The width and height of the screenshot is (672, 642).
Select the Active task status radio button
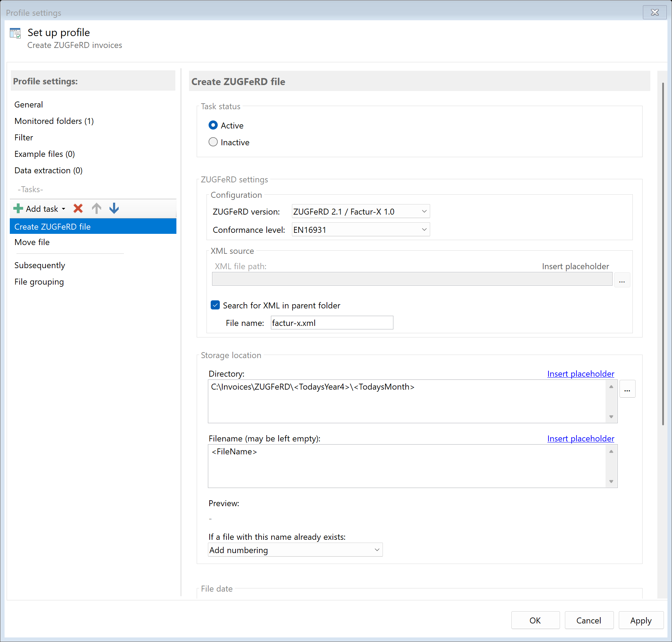point(213,125)
